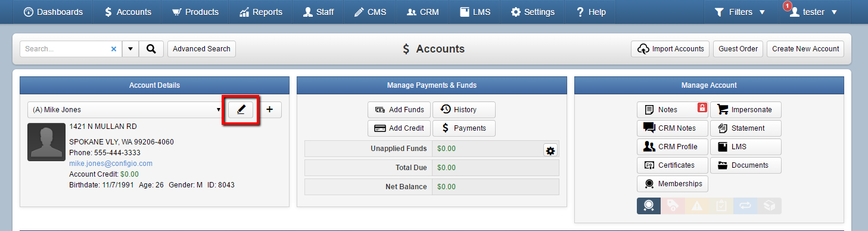Image resolution: width=868 pixels, height=231 pixels.
Task: Open the CRM menu in top navigation
Action: (422, 12)
